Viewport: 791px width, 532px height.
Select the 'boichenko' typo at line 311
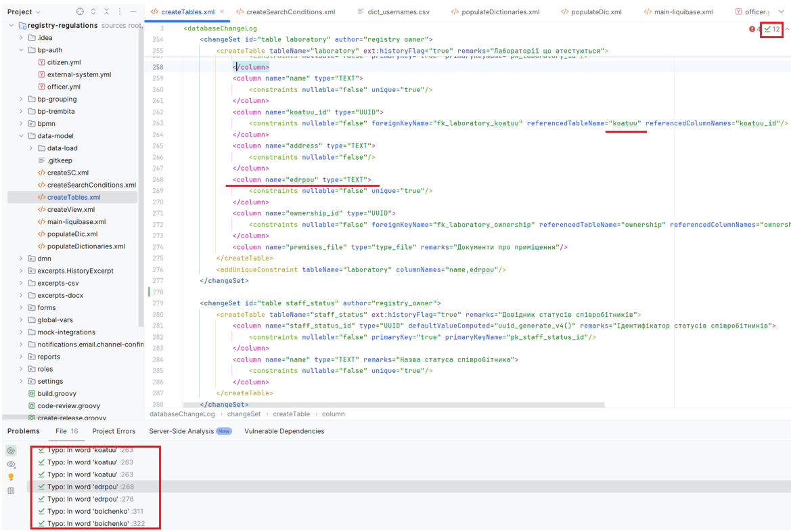pos(95,511)
